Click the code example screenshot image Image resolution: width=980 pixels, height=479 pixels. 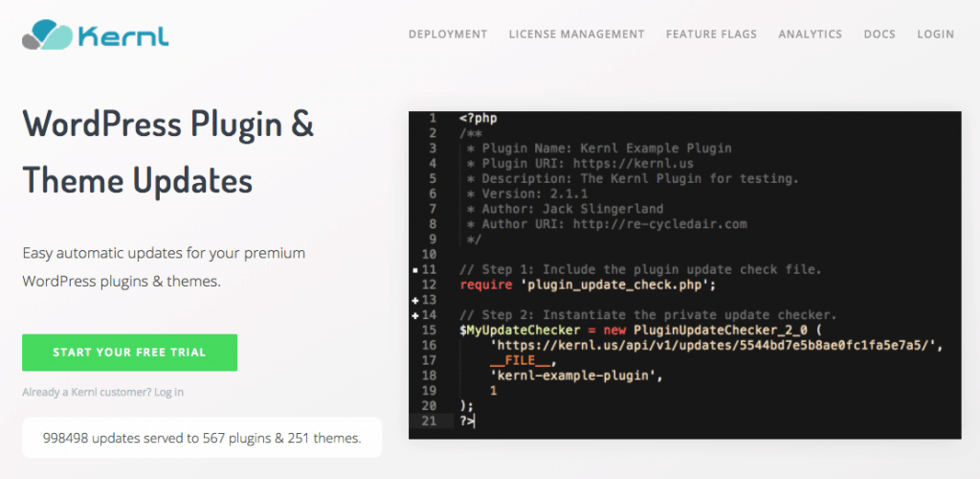(685, 275)
